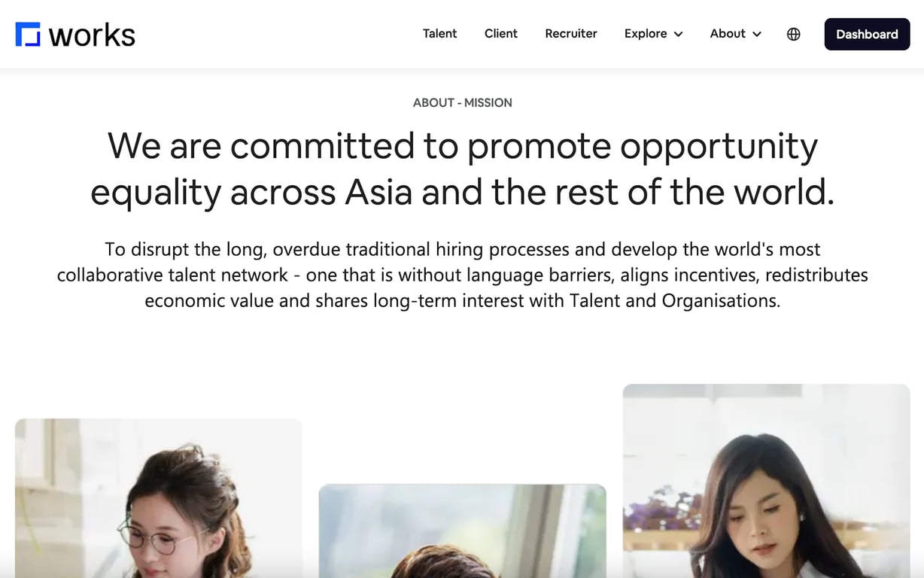The image size is (924, 578).
Task: Select the photo of woman with long hair
Action: (766, 481)
